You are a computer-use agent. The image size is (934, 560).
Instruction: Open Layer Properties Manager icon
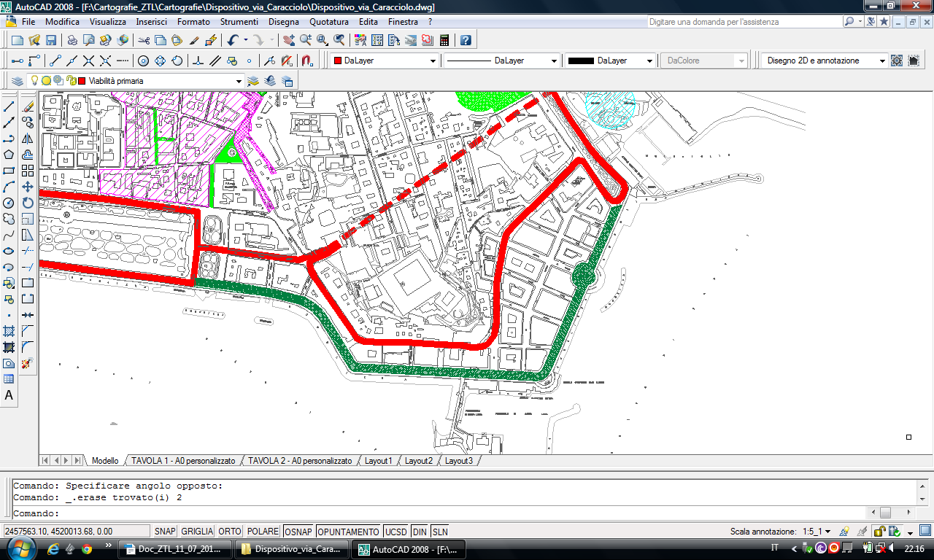pyautogui.click(x=17, y=81)
